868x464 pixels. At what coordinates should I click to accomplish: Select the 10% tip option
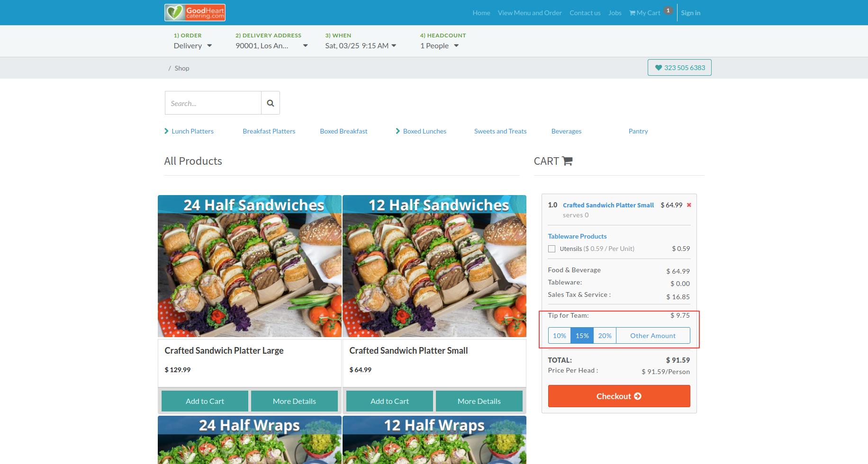pyautogui.click(x=560, y=336)
